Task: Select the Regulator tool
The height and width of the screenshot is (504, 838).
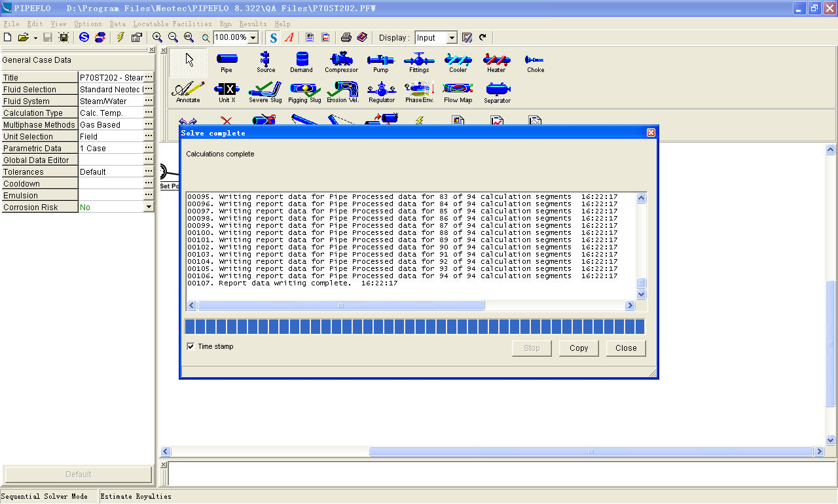Action: [381, 92]
